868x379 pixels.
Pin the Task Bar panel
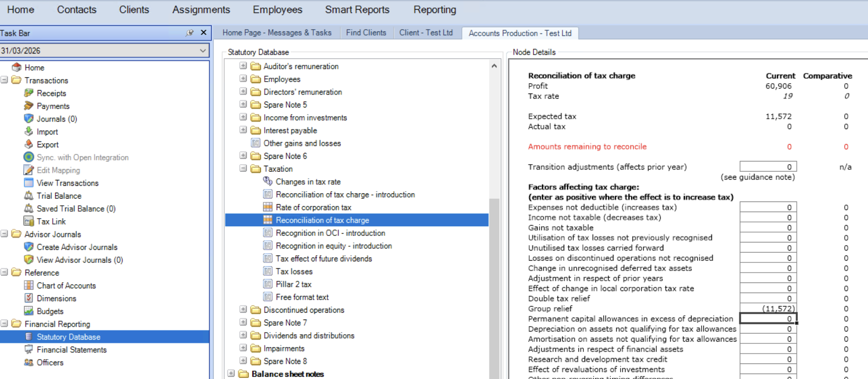pos(190,33)
